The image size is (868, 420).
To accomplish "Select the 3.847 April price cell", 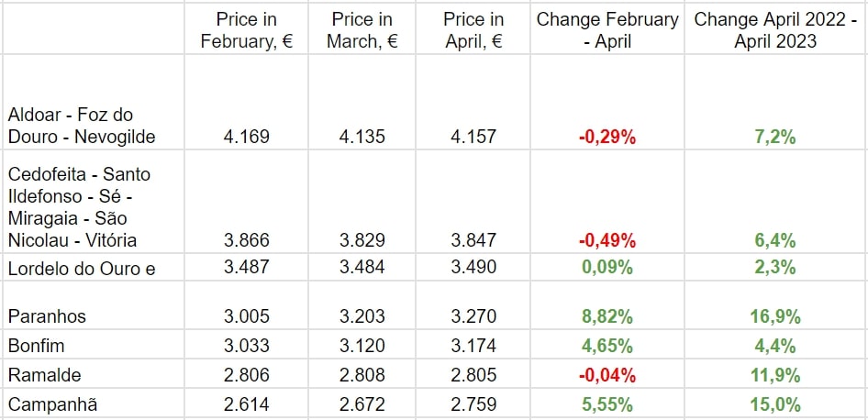I will (x=473, y=241).
